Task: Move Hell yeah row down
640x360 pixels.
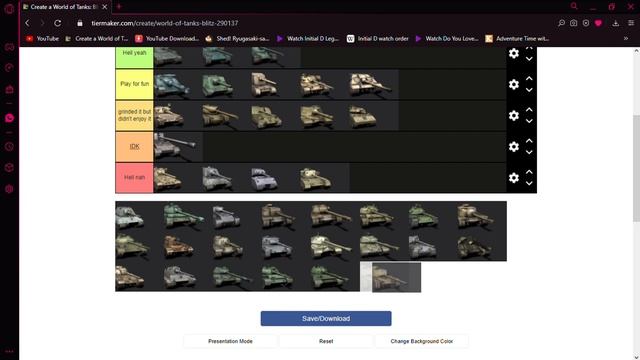Action: click(529, 59)
